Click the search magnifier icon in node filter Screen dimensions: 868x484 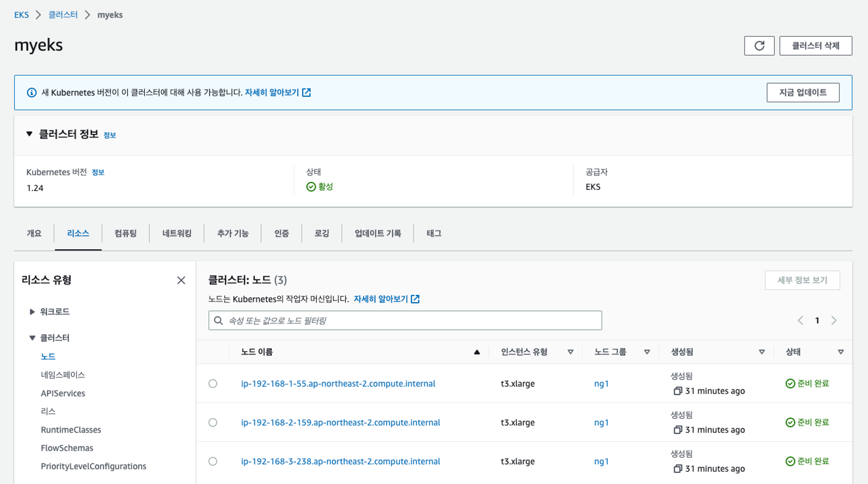[x=219, y=320]
